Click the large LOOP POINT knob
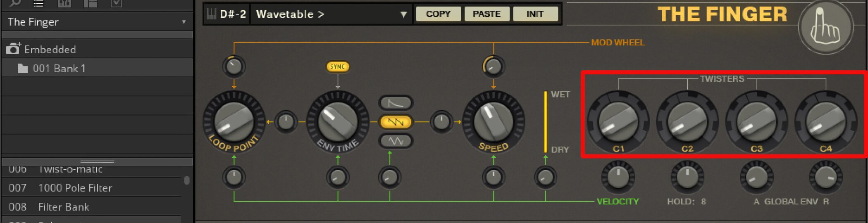Screen dimensions: 868x223 coord(234,122)
